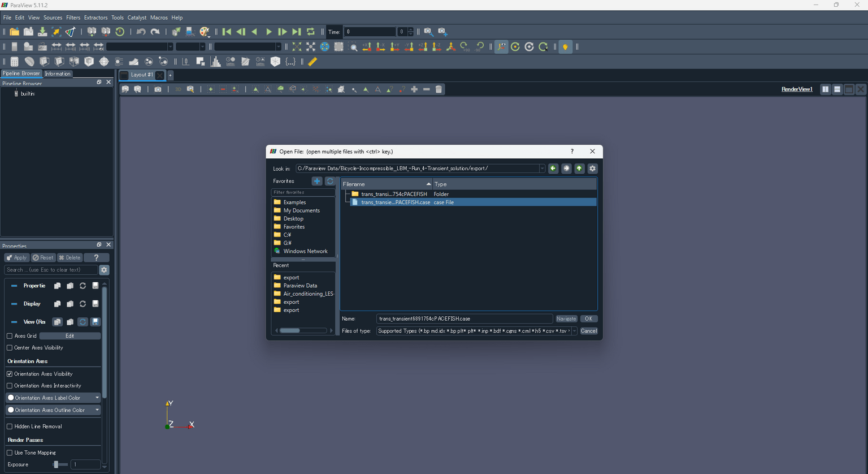This screenshot has height=474, width=868.
Task: Add current folder to Favorites with plus icon
Action: 317,181
